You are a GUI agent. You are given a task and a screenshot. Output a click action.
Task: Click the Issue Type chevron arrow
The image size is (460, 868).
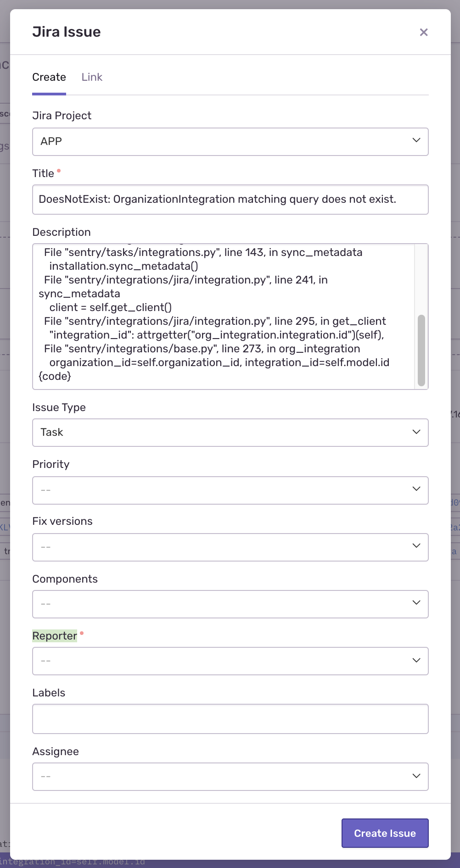click(416, 432)
